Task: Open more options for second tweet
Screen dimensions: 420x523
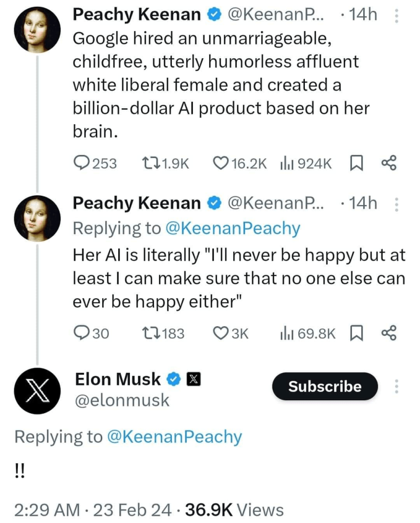Action: (395, 204)
